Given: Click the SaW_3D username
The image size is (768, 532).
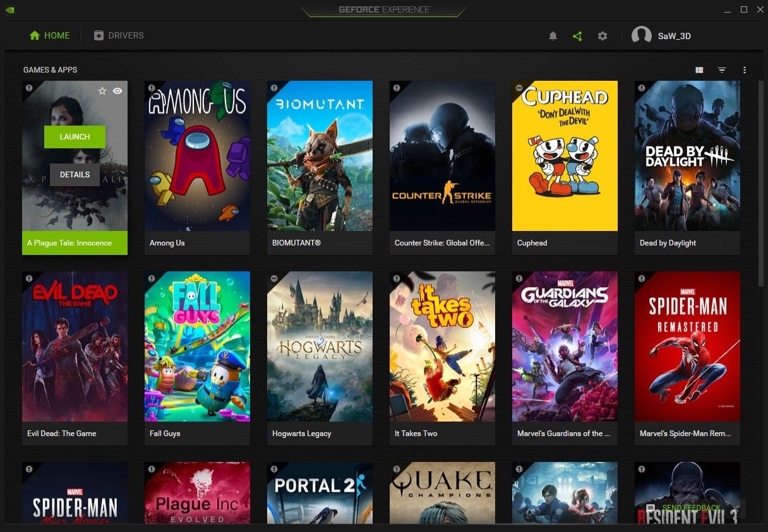Looking at the screenshot, I should tap(675, 36).
